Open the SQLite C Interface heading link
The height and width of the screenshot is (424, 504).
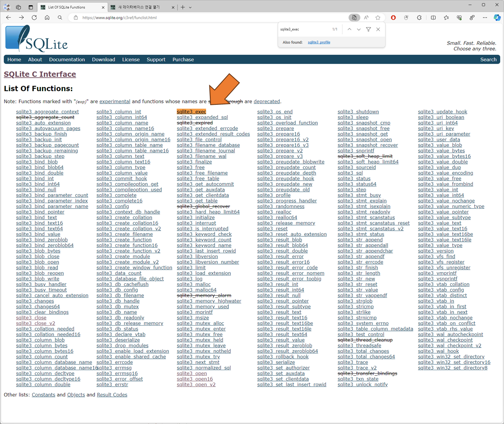(x=40, y=74)
